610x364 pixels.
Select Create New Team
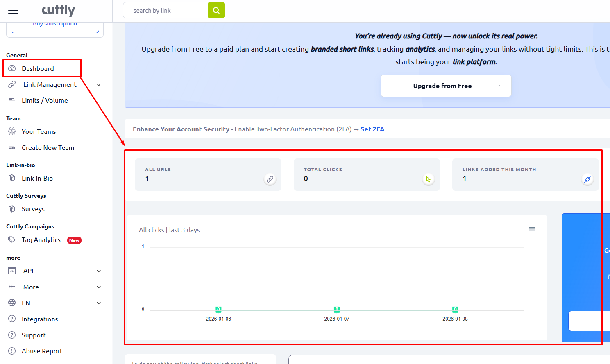point(48,147)
